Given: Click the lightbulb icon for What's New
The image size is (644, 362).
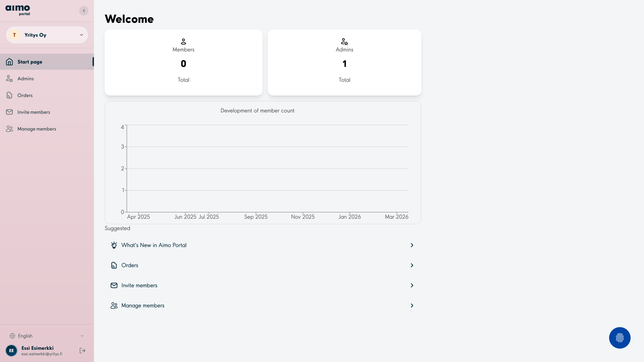Looking at the screenshot, I should [x=114, y=245].
